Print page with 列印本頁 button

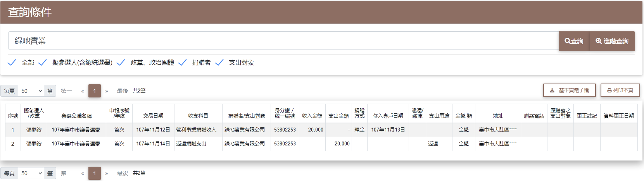click(620, 90)
